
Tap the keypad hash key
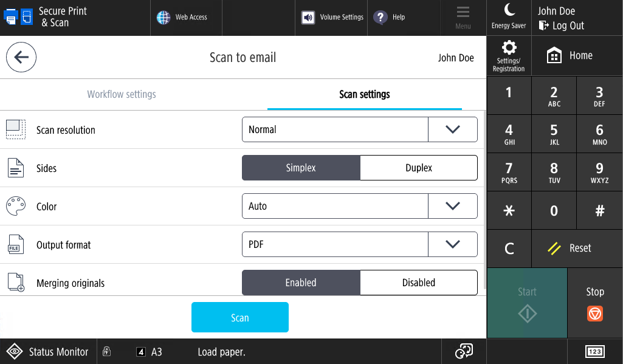click(x=599, y=211)
